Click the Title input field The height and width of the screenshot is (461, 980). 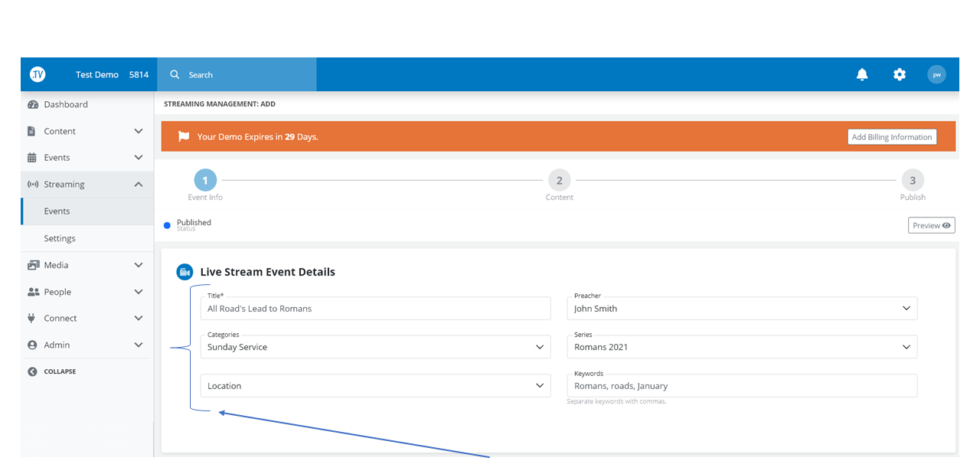375,309
